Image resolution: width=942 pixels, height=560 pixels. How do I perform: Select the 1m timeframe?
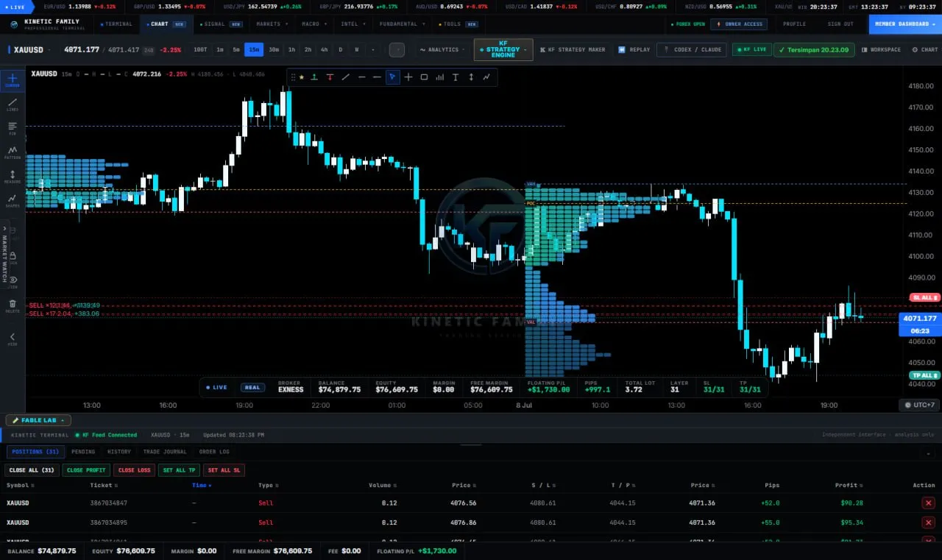point(220,50)
